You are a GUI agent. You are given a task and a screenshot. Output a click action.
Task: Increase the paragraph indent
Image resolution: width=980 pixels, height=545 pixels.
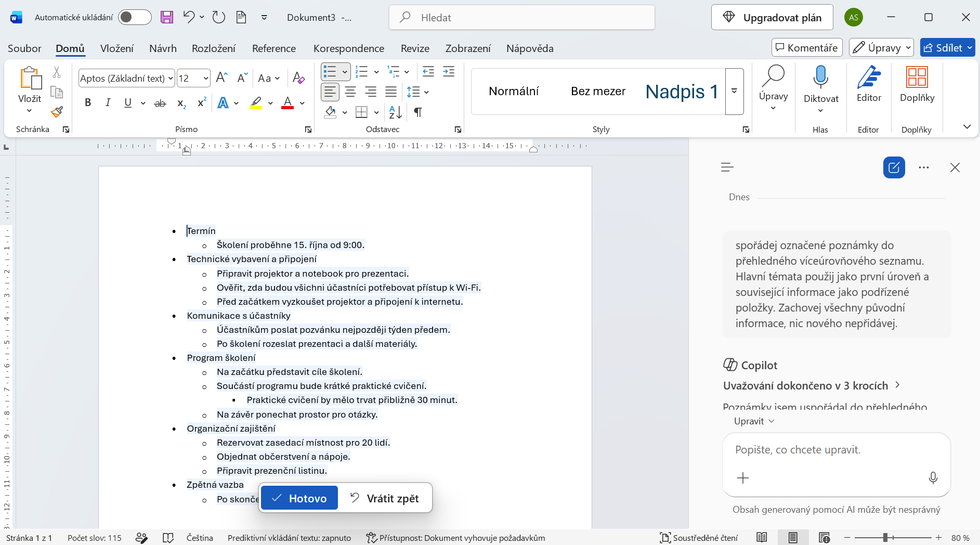(x=449, y=72)
